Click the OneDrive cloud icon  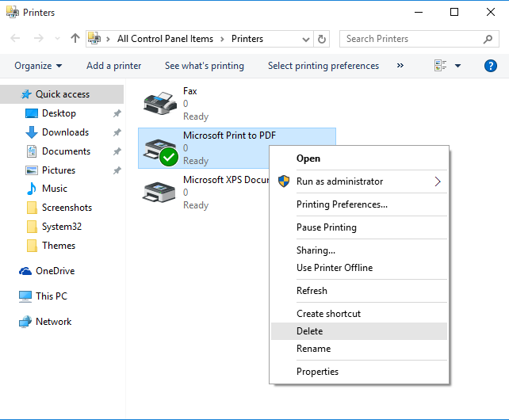pyautogui.click(x=25, y=271)
